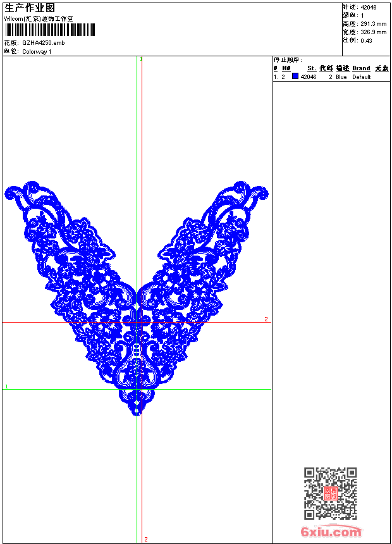Click the 生产作业图 title
This screenshot has width=392, height=544.
(30, 8)
